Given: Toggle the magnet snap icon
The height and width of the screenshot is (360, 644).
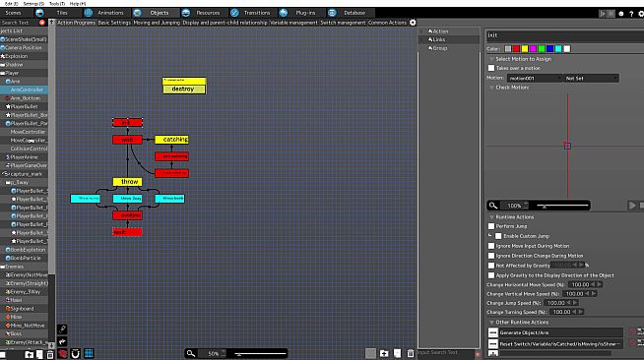Looking at the screenshot, I should (x=75, y=353).
